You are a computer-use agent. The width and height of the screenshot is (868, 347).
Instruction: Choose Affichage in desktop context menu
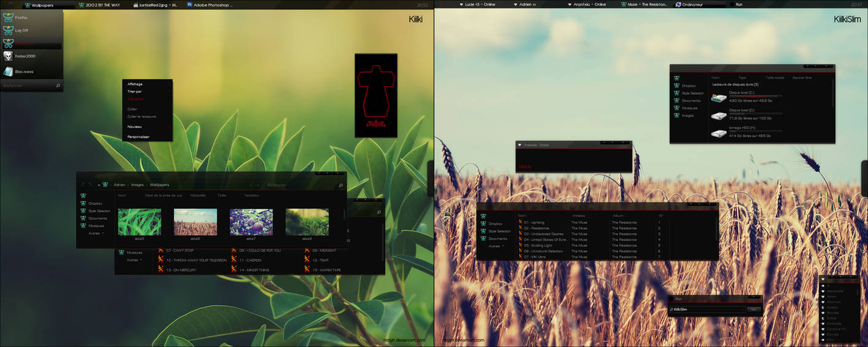point(135,84)
